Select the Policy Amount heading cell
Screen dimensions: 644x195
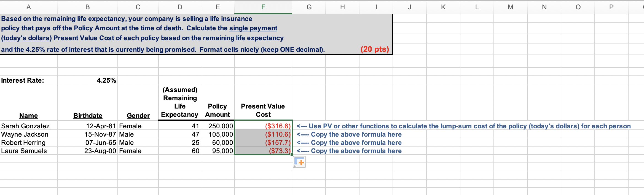pyautogui.click(x=218, y=102)
